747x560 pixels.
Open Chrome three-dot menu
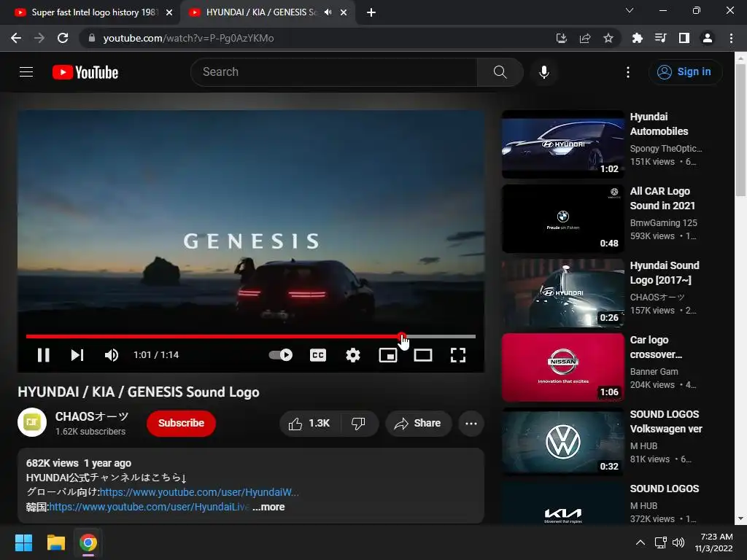point(731,38)
